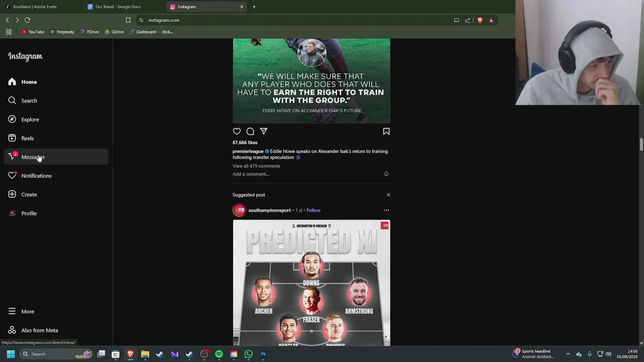Viewport: 644px width, 362px height.
Task: Open WhatsApp from the taskbar
Action: click(x=249, y=354)
